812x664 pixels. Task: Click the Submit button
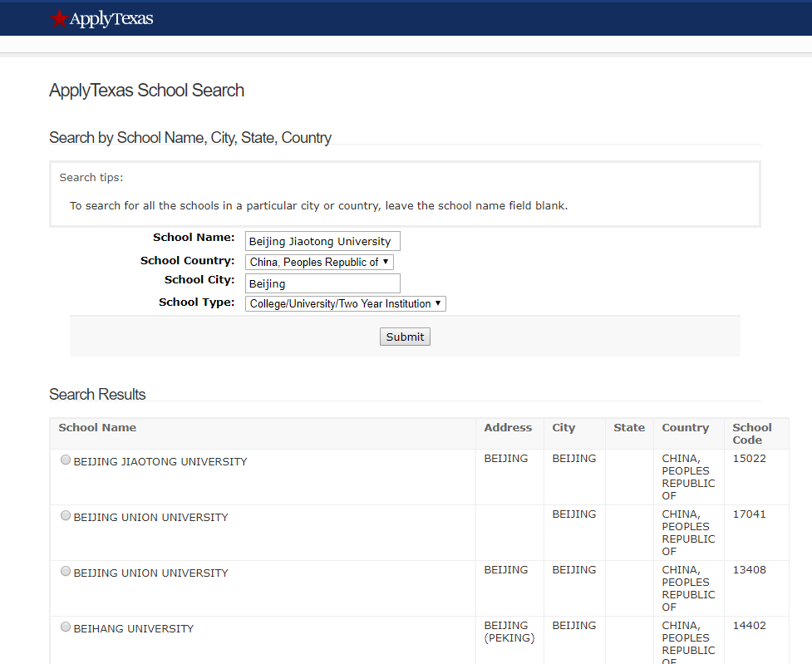tap(405, 337)
